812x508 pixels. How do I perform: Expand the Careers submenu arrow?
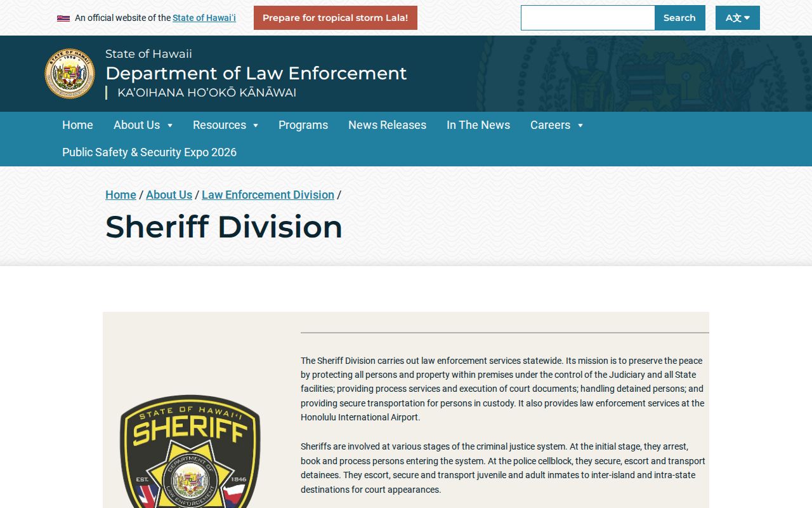580,126
